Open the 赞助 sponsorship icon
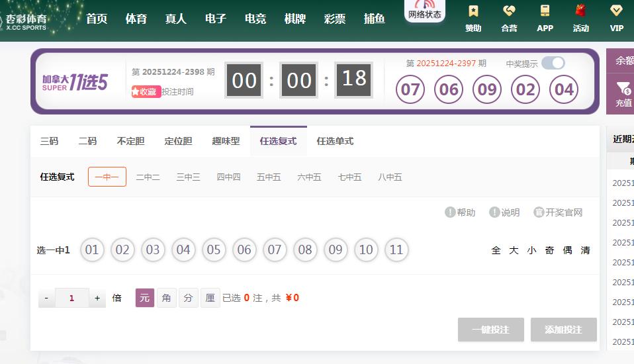The height and width of the screenshot is (364, 634). point(473,12)
